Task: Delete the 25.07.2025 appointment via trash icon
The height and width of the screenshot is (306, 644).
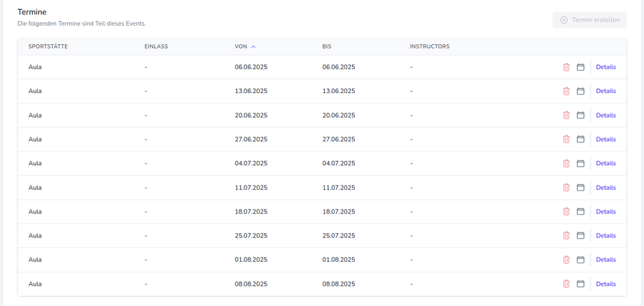Action: tap(566, 236)
